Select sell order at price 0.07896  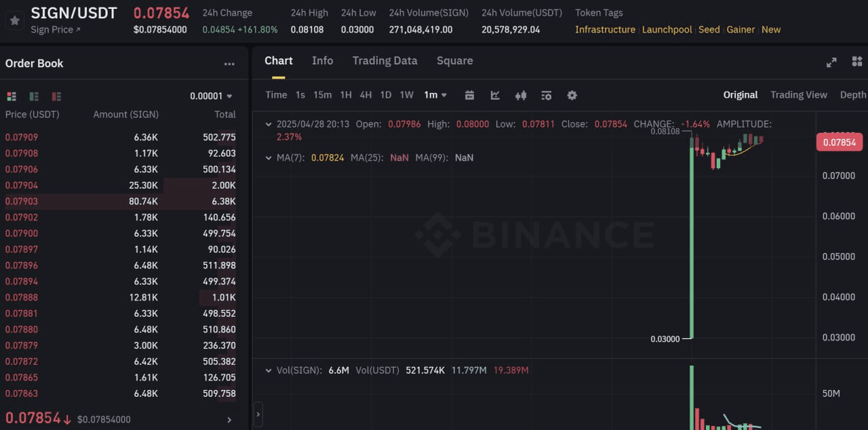[x=121, y=265]
